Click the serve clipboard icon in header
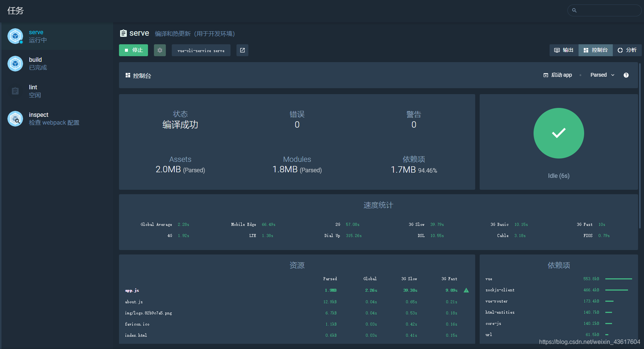This screenshot has height=349, width=644. (x=123, y=33)
